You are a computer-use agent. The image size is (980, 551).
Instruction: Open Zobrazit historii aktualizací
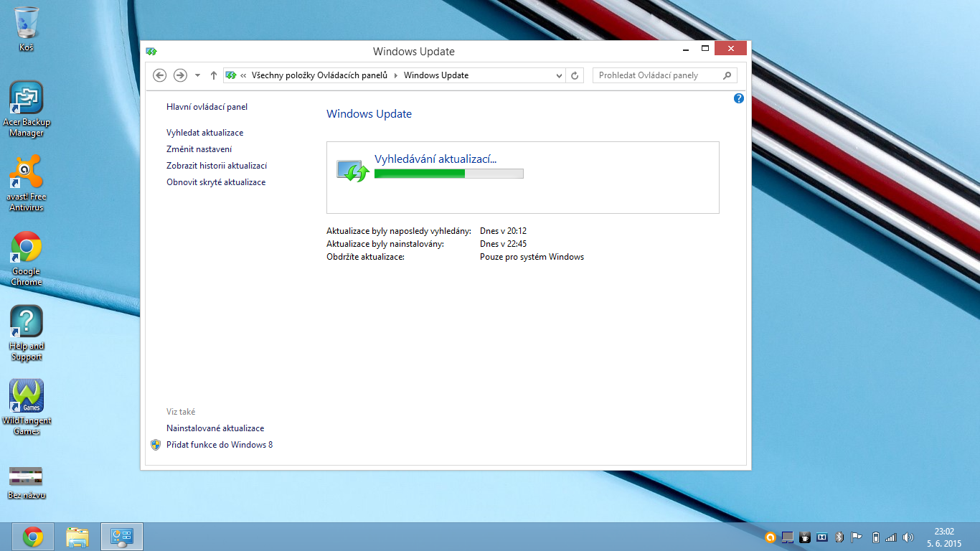point(217,166)
